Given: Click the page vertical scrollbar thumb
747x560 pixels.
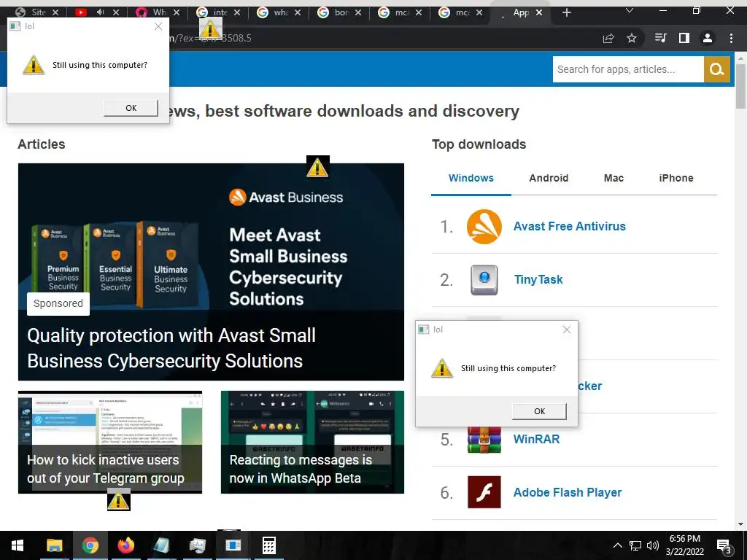Looking at the screenshot, I should pos(741,86).
